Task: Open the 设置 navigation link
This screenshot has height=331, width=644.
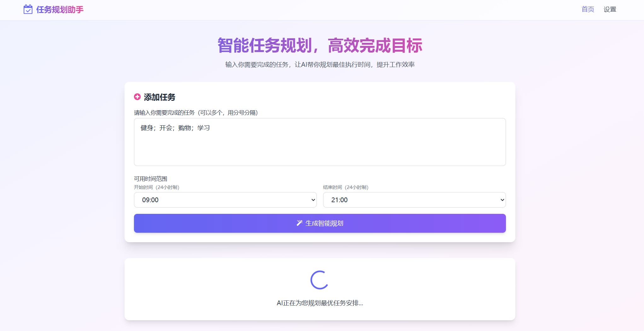Action: pyautogui.click(x=610, y=9)
